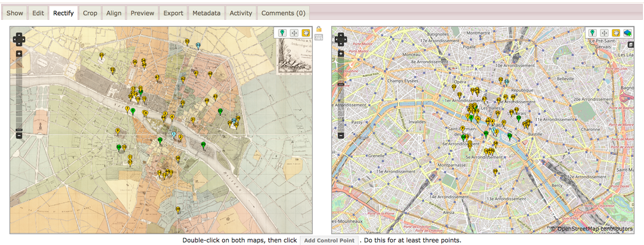The height and width of the screenshot is (245, 644).
Task: Pan the left map up with arrow control
Action: coord(19,35)
